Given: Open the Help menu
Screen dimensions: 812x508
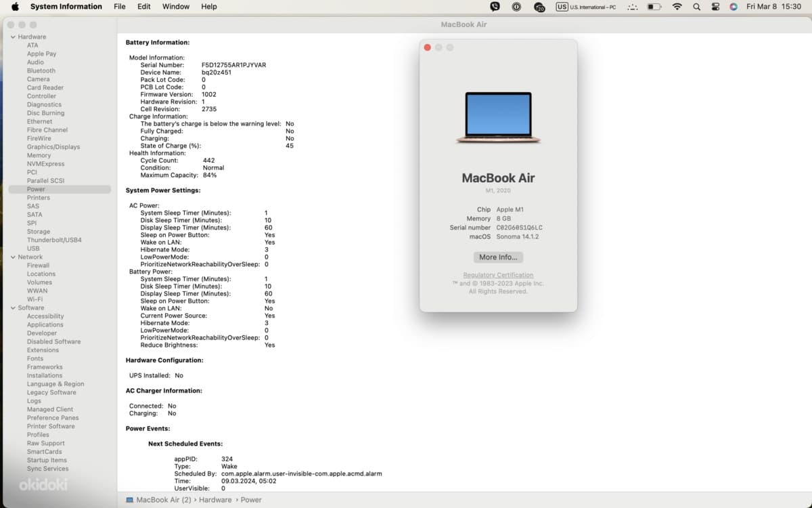Looking at the screenshot, I should pos(209,6).
